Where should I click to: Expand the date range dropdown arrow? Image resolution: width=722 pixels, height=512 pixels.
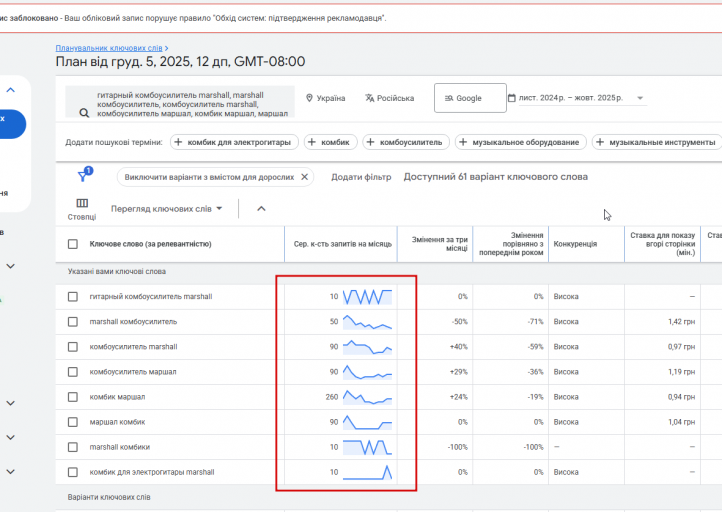[x=640, y=98]
